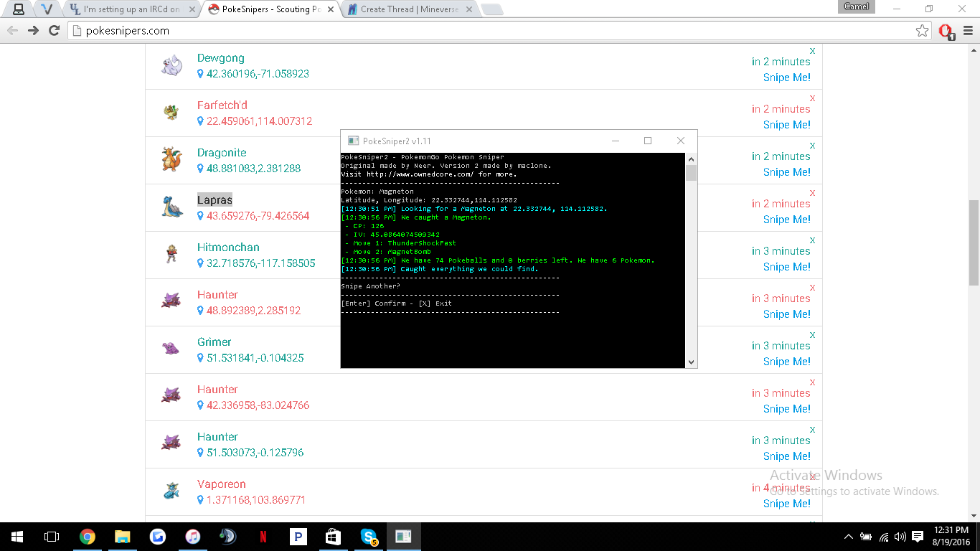This screenshot has width=980, height=551.
Task: Click the Hitmonchan name link
Action: [228, 248]
